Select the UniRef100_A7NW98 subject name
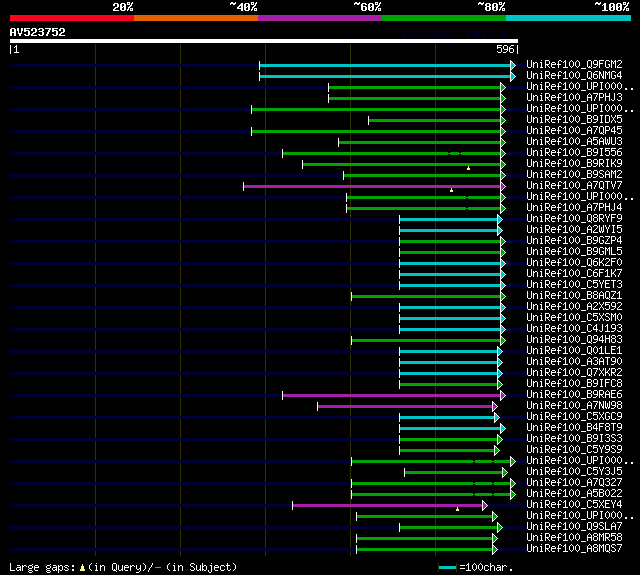This screenshot has width=640, height=575. tap(574, 406)
